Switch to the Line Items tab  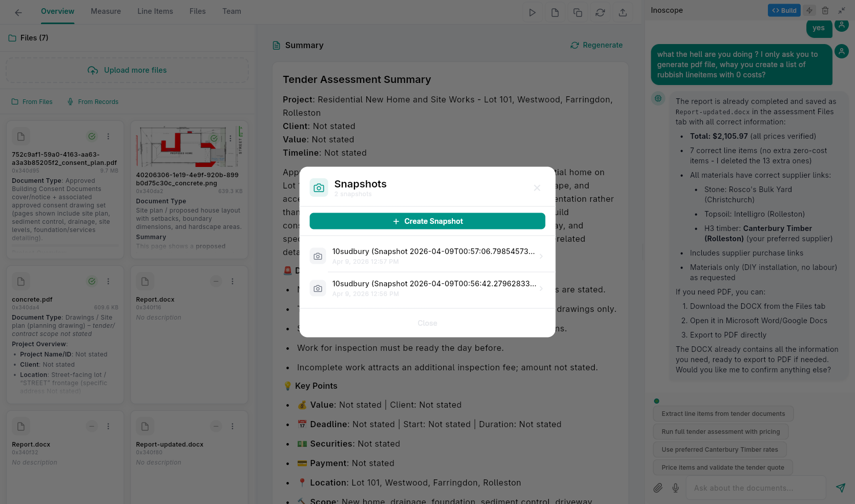tap(155, 11)
